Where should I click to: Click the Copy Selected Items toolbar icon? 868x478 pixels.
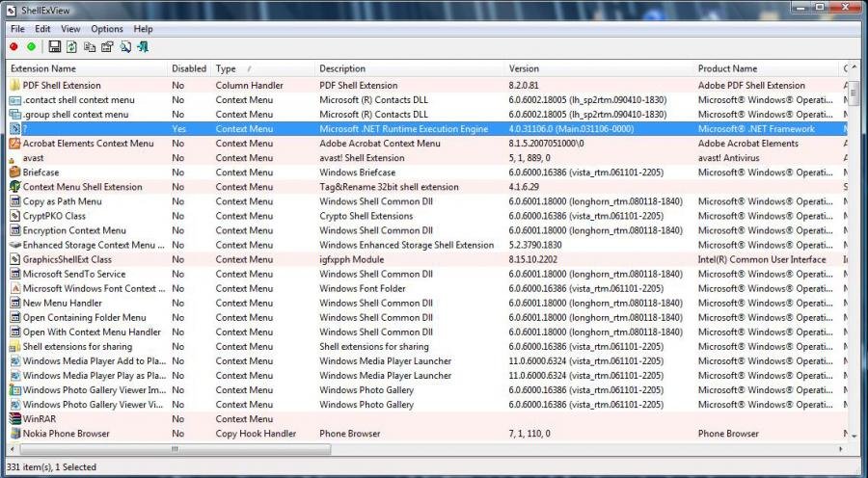coord(90,47)
